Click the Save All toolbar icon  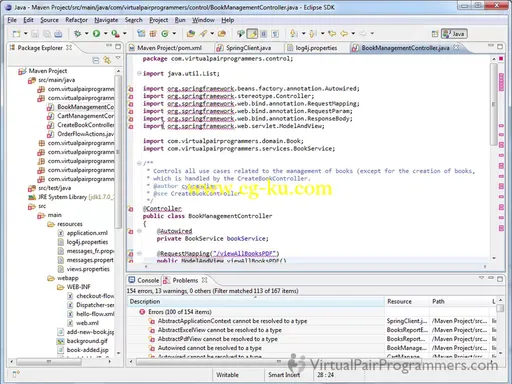(x=46, y=33)
